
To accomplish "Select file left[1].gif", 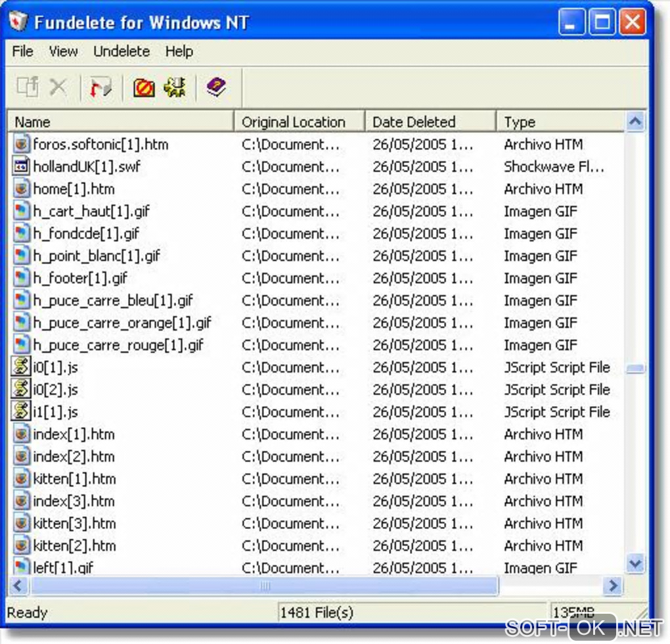I will coord(63,567).
